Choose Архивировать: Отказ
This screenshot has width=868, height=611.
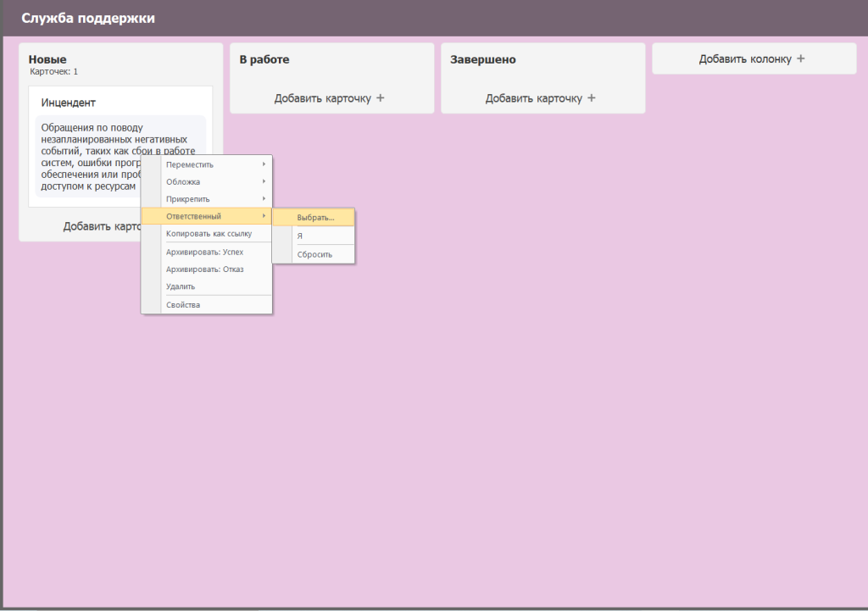point(204,269)
